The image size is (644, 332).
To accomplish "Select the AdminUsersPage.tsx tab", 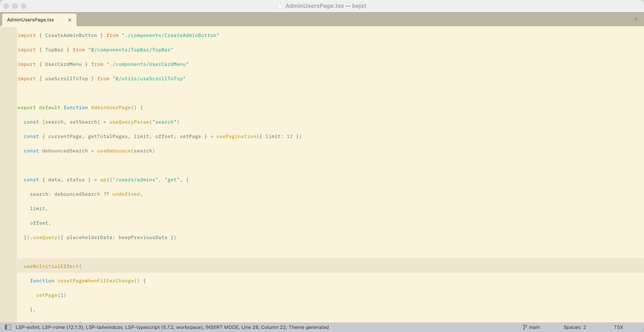I will (39, 20).
